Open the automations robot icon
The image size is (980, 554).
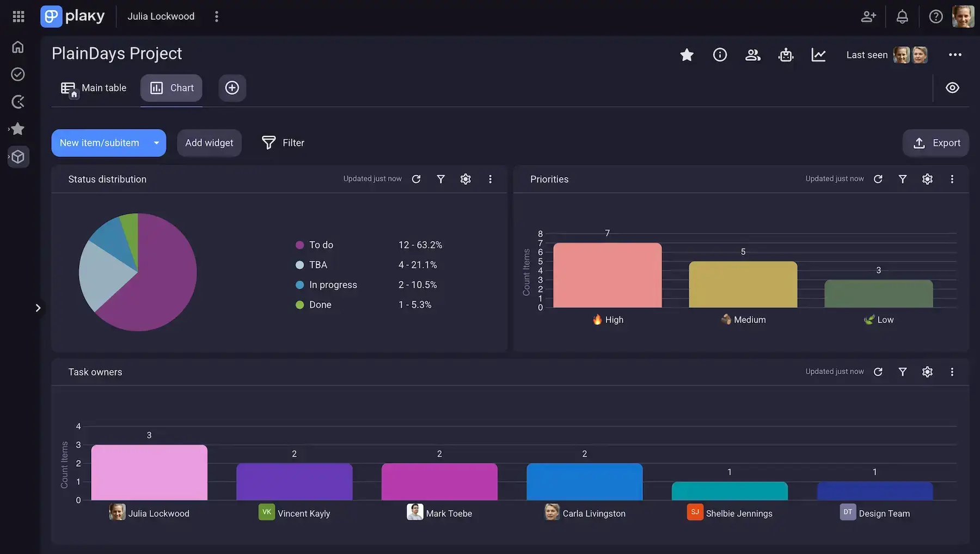786,54
